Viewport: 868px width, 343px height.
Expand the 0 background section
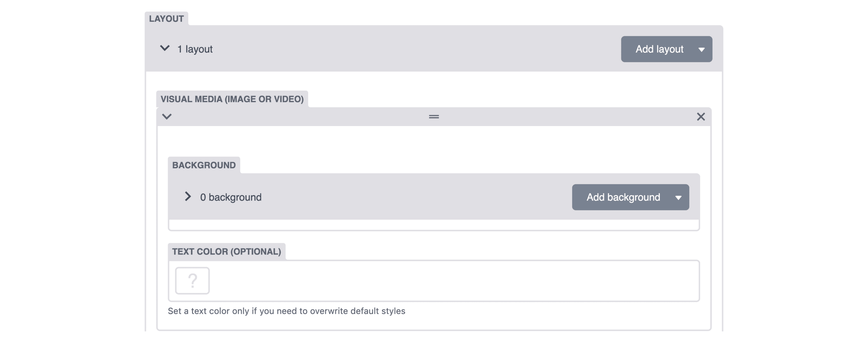[188, 197]
